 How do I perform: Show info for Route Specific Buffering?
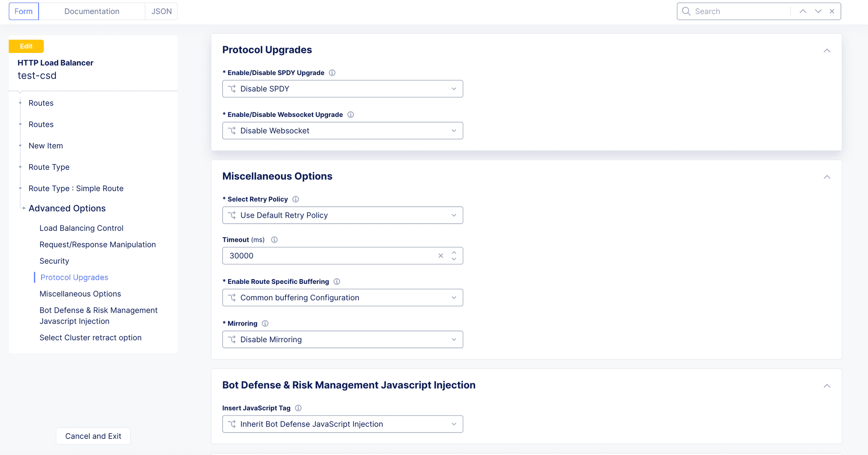[337, 282]
